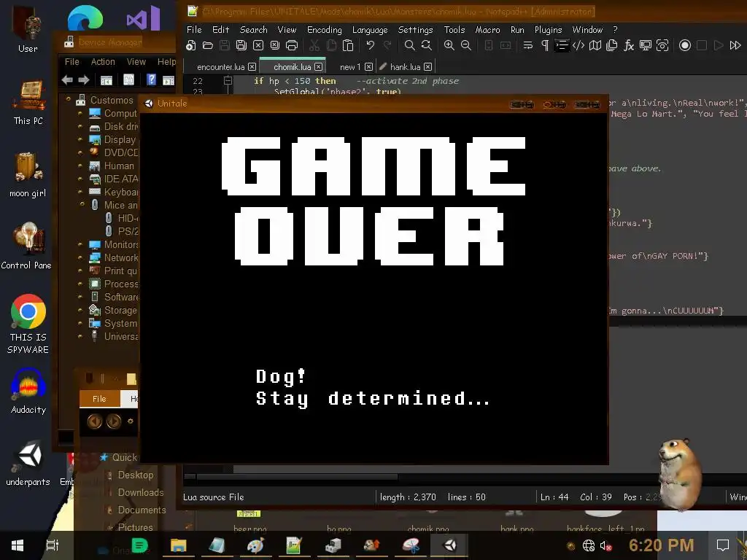Click the Close document icon in Notepad++ toolbar
This screenshot has height=560, width=747.
click(258, 45)
